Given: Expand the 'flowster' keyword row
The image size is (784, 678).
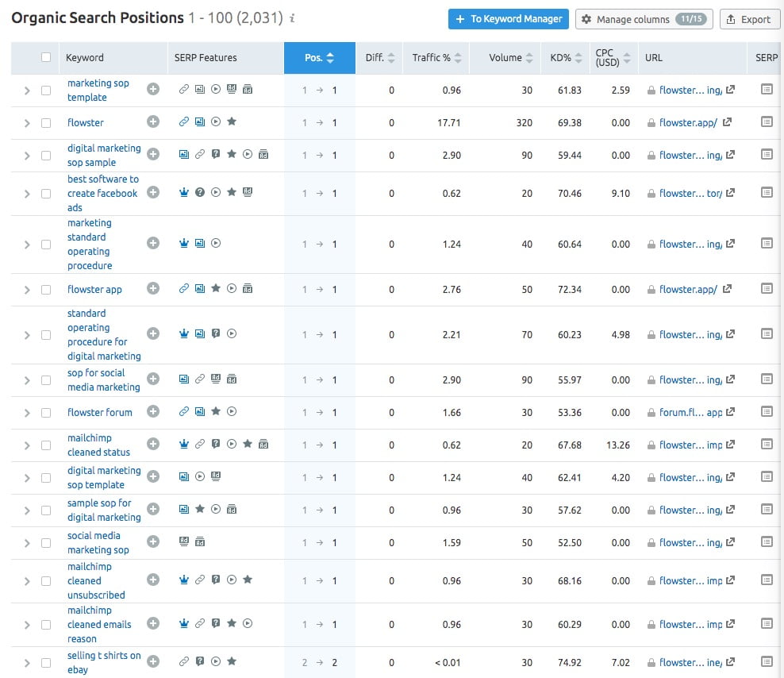Looking at the screenshot, I should [x=27, y=123].
